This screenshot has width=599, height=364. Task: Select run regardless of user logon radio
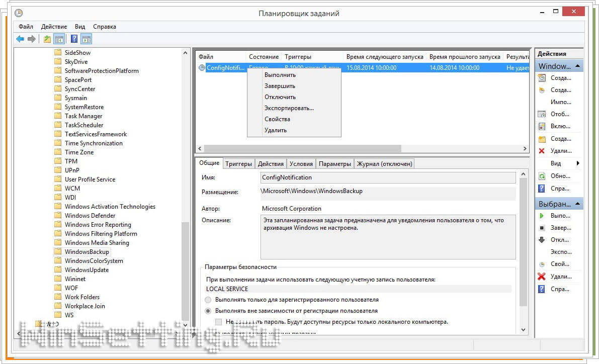(208, 311)
